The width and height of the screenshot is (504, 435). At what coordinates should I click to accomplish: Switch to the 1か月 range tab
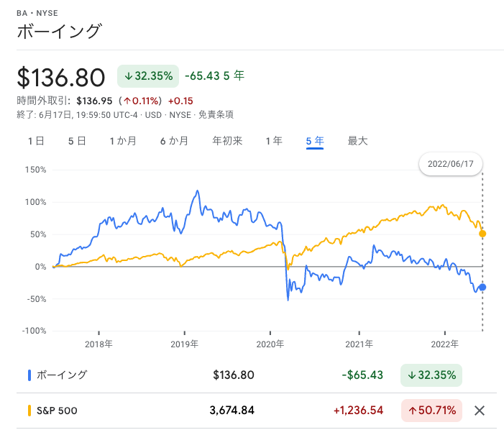[123, 141]
